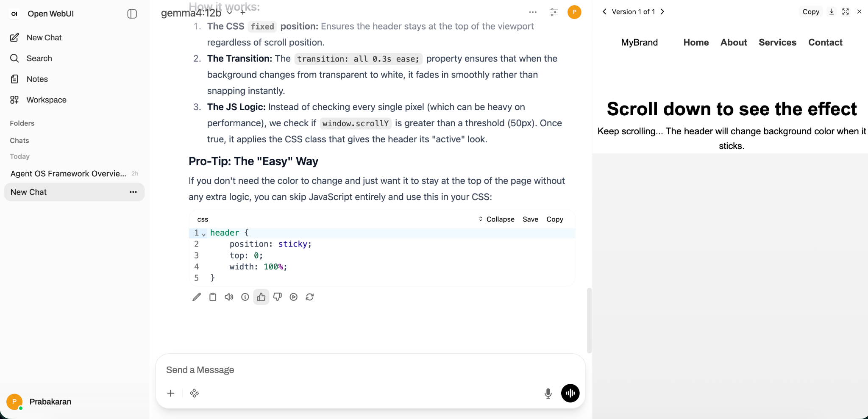Click MyBrand logo in preview

point(640,42)
